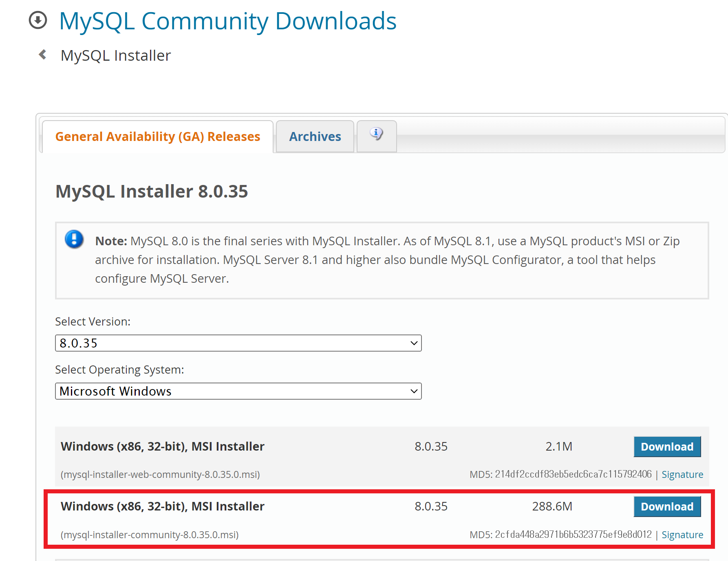Click the 288.6M file size value

(552, 506)
